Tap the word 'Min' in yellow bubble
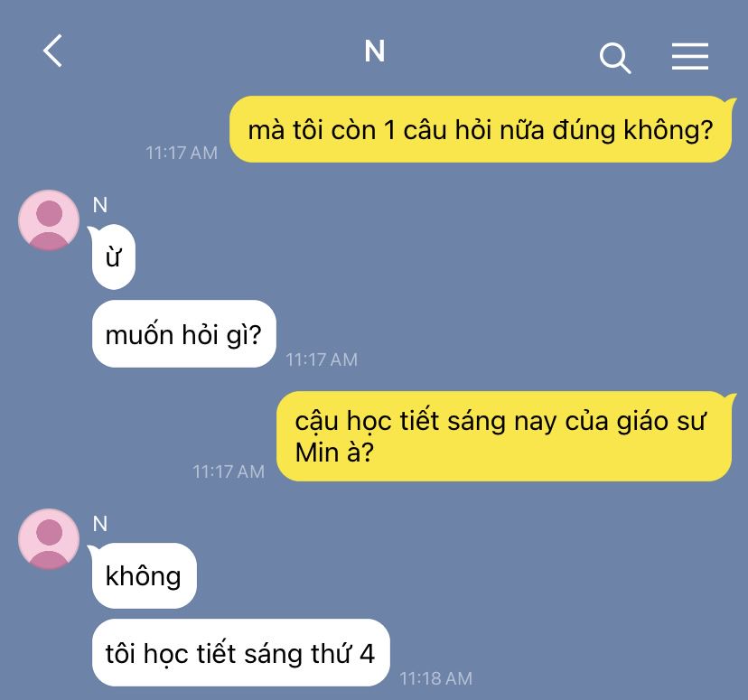The height and width of the screenshot is (700, 748). pyautogui.click(x=316, y=452)
